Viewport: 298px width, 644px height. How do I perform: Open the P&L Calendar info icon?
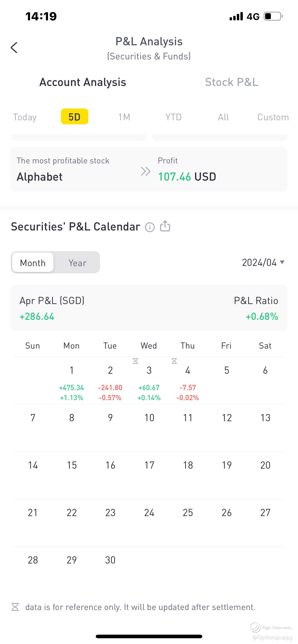(150, 227)
